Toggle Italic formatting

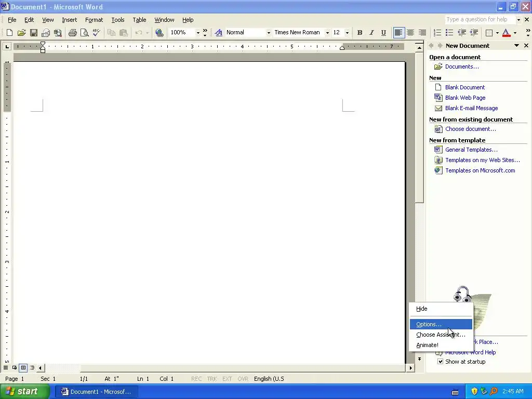[371, 33]
